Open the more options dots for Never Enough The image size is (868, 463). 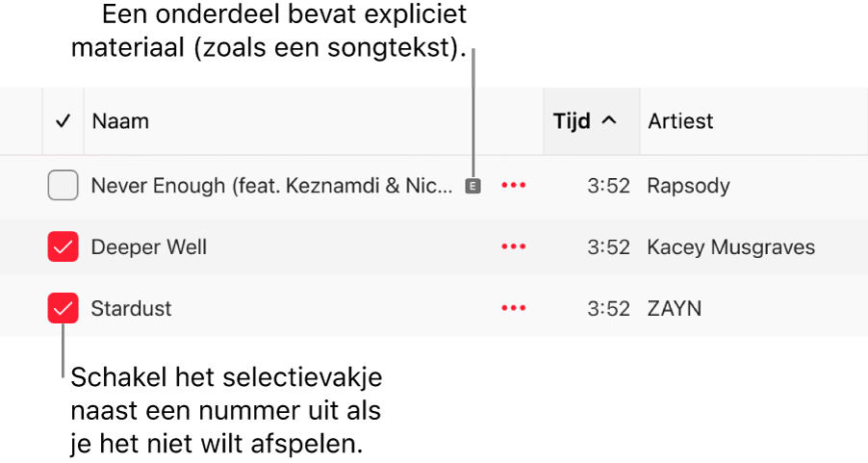coord(513,186)
